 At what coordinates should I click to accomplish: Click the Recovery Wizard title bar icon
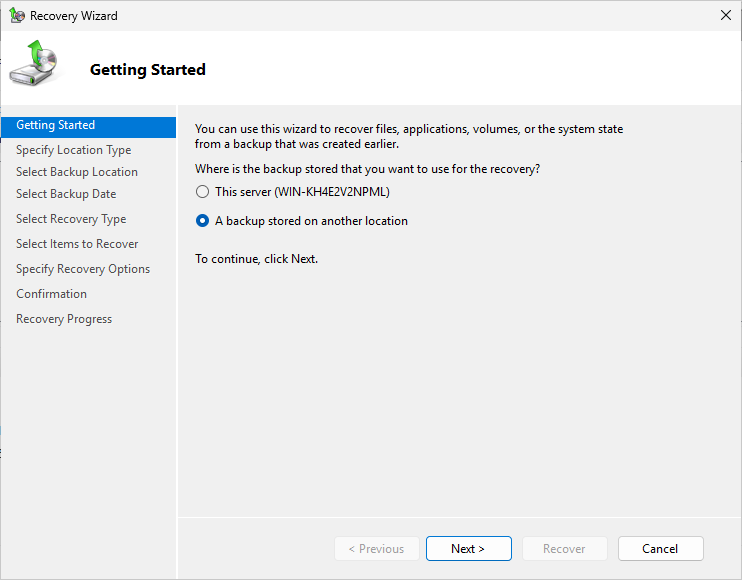17,16
